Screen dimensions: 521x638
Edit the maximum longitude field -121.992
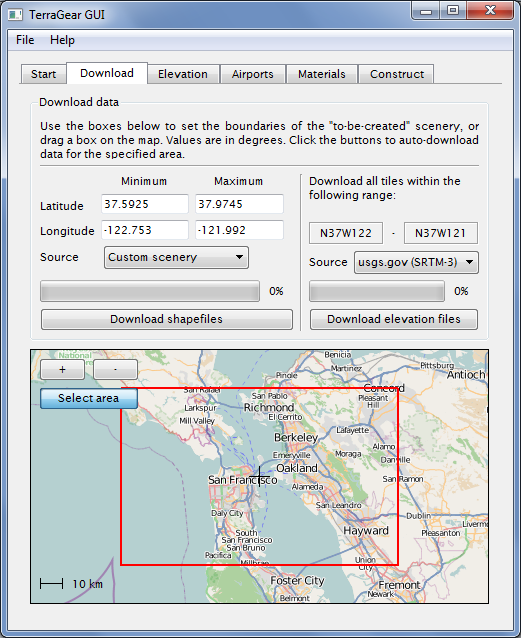pos(239,230)
